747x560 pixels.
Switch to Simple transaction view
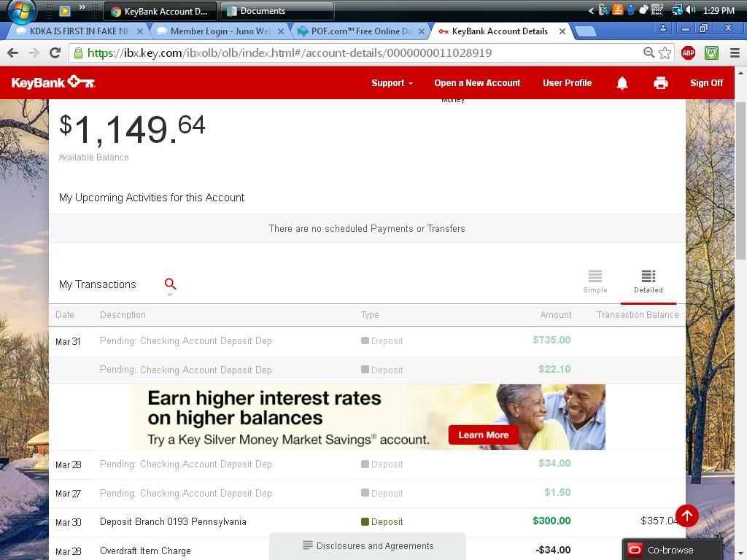tap(595, 281)
